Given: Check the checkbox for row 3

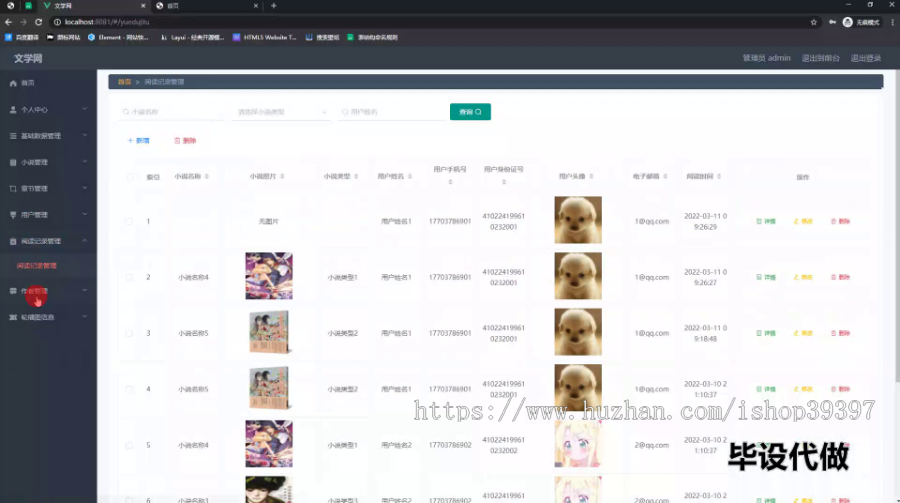Looking at the screenshot, I should pos(129,333).
